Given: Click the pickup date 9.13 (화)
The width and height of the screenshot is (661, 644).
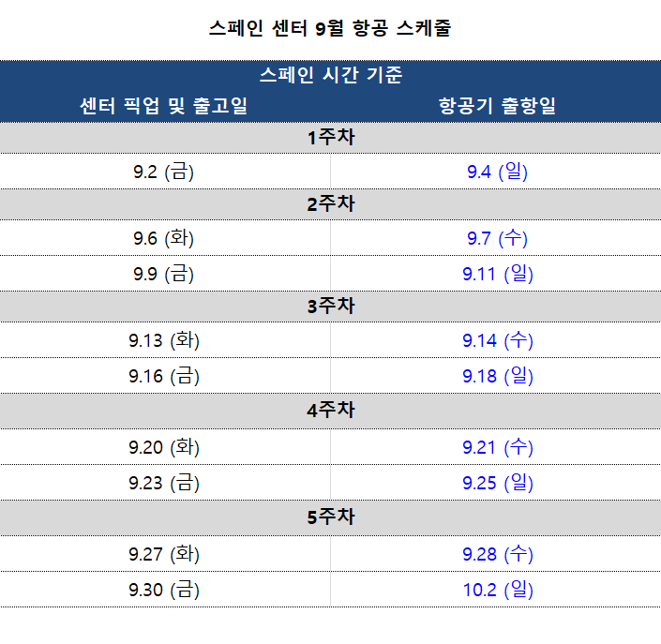Looking at the screenshot, I should (164, 340).
